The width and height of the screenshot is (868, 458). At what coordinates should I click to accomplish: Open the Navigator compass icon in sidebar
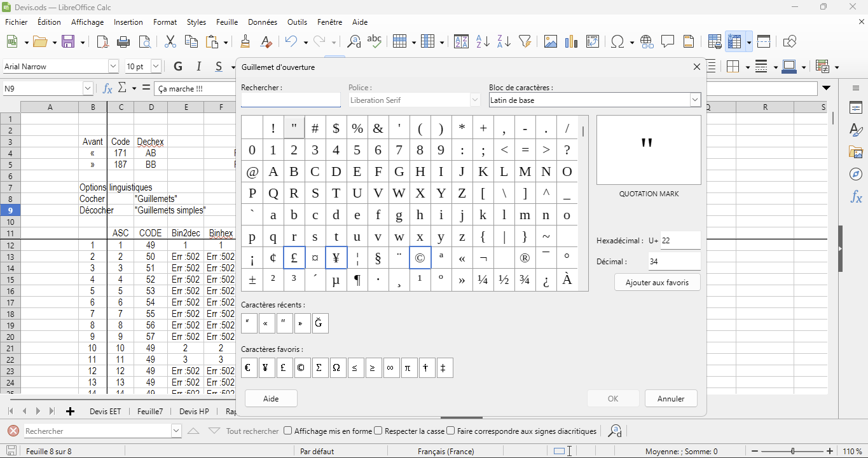pos(856,174)
